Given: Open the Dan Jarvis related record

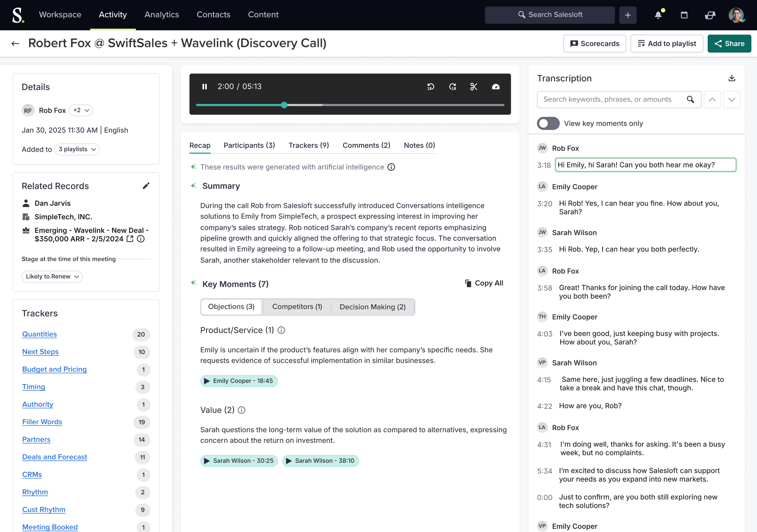Looking at the screenshot, I should [x=53, y=203].
